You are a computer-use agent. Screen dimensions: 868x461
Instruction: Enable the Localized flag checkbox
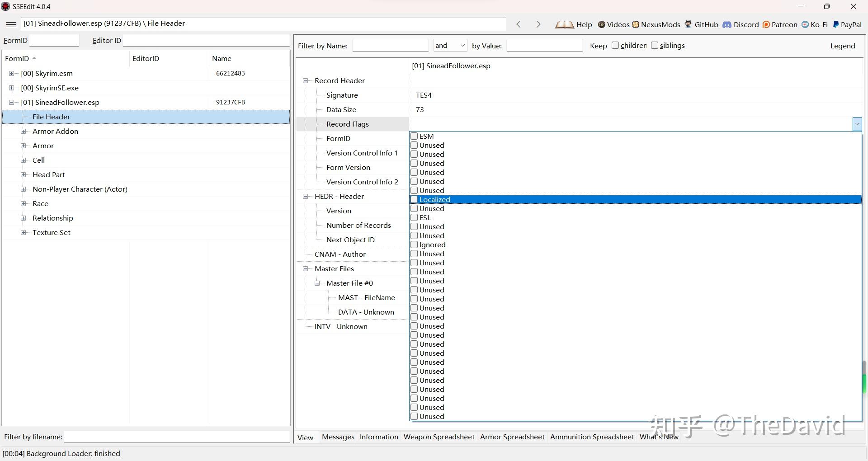pos(414,199)
